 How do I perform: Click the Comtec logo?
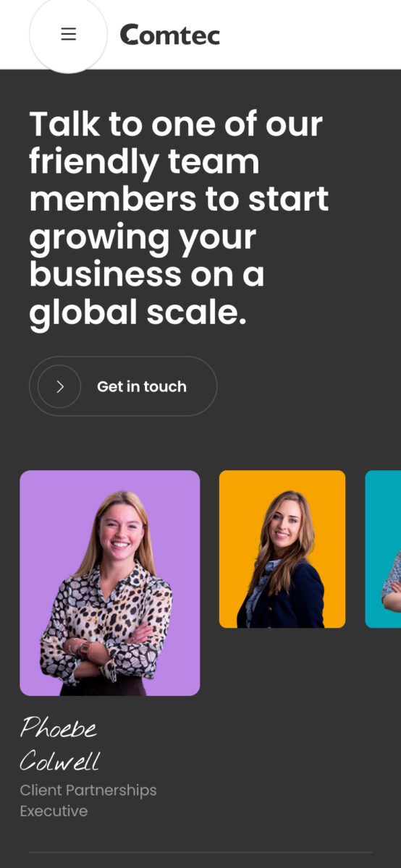[170, 34]
